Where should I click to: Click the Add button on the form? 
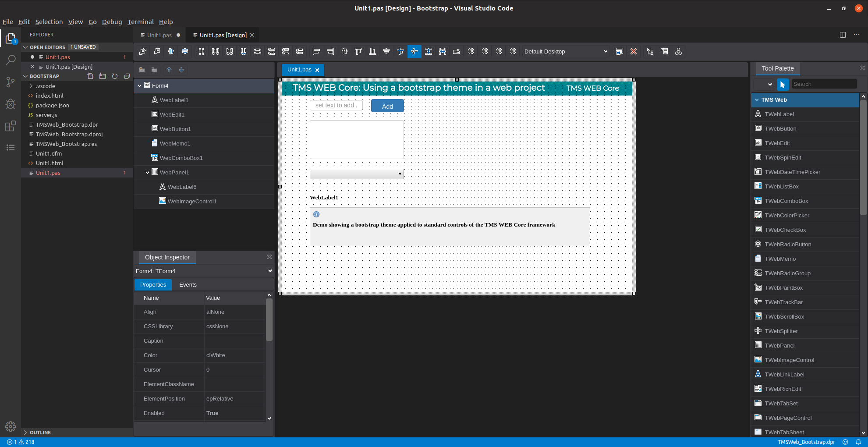(387, 106)
